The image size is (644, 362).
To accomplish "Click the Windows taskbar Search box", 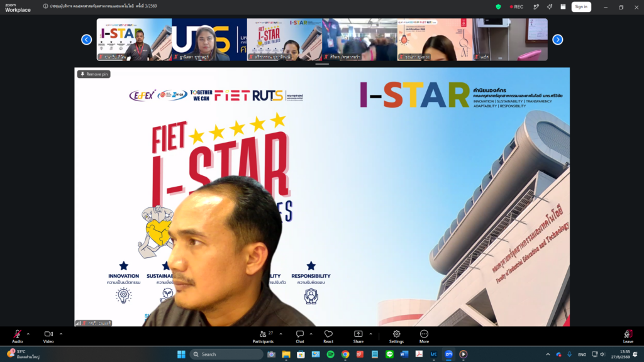I will pos(226,354).
